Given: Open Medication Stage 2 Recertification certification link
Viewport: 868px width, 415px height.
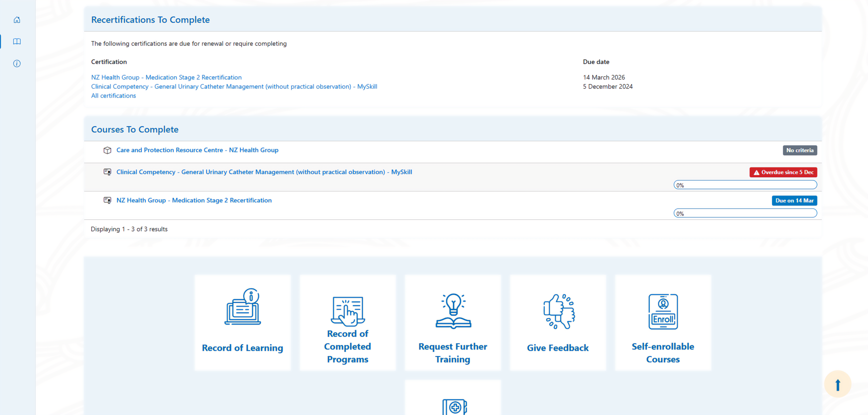Looking at the screenshot, I should [166, 77].
